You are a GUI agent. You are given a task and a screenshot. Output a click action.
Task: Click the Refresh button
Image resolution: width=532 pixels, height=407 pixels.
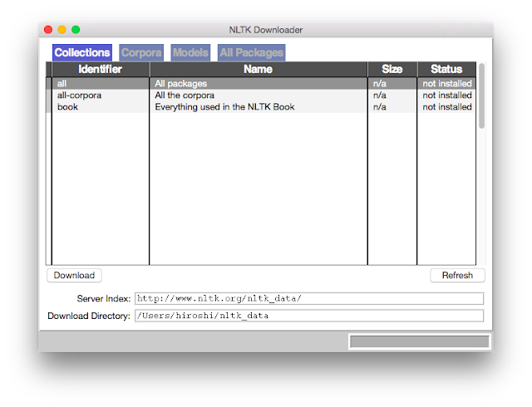(x=457, y=275)
